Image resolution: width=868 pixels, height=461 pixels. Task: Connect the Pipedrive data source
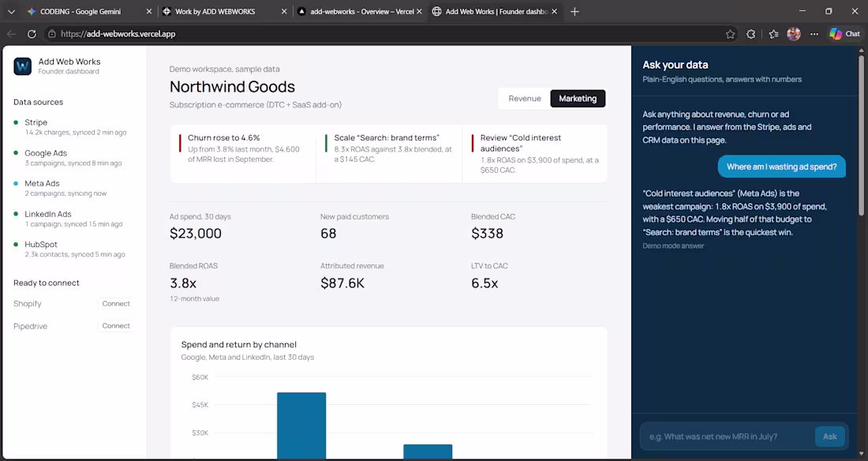116,326
